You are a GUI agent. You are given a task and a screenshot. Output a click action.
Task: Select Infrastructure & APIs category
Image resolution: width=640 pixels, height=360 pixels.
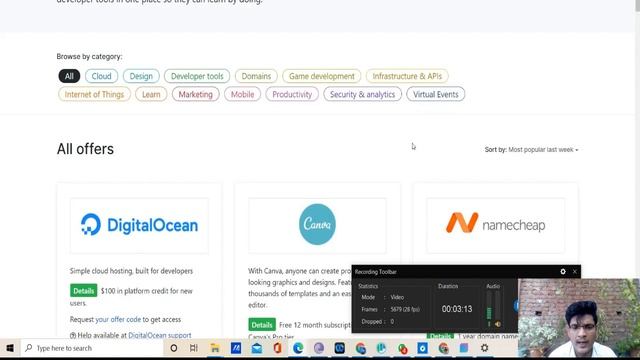[x=407, y=76]
